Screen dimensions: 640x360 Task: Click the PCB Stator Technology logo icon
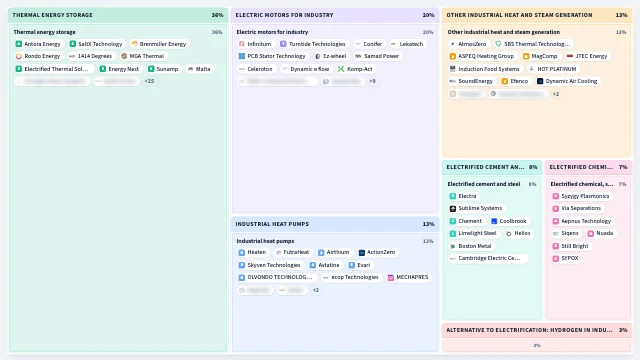point(242,56)
